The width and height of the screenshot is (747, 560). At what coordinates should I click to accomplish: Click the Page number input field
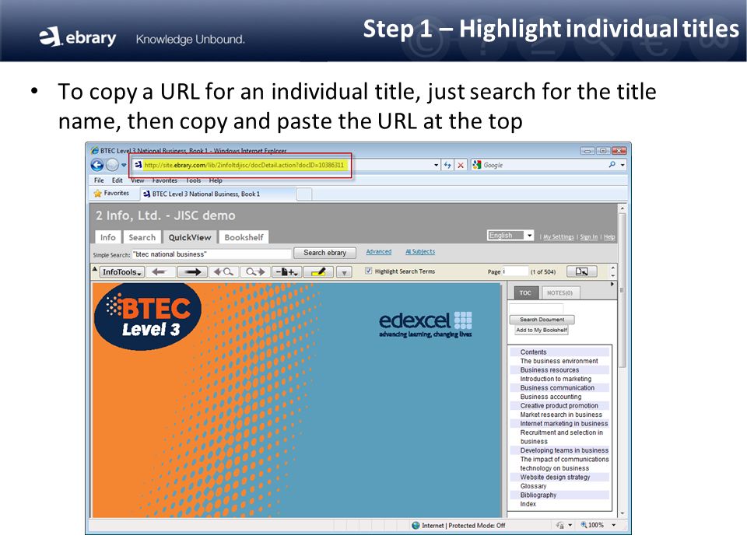(515, 271)
